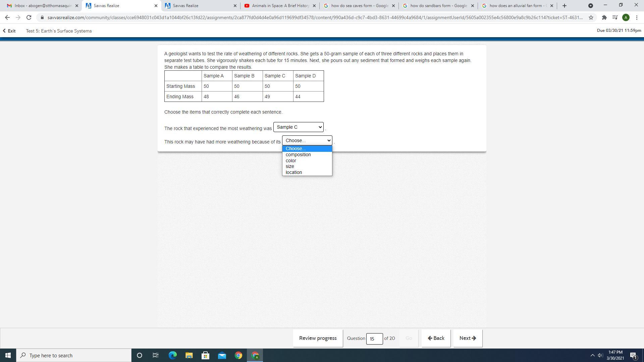644x362 pixels.
Task: Click the Next button
Action: pos(468,338)
